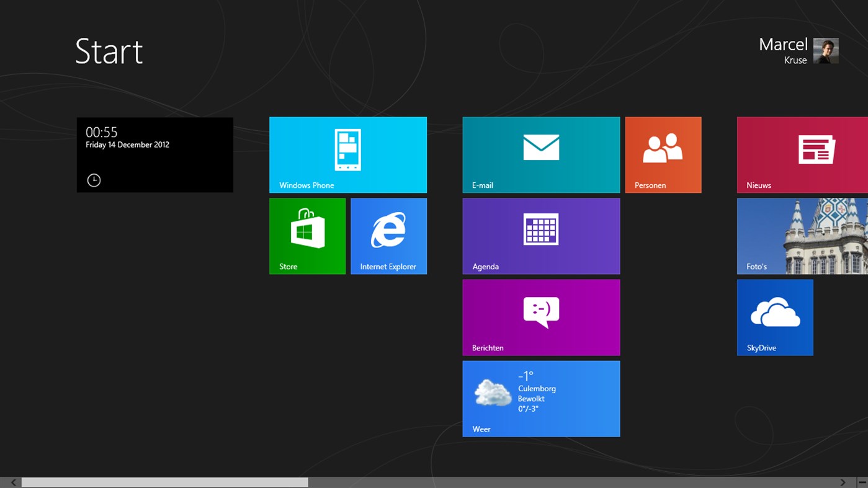Launch the Agenda app
Screen dimensions: 868x488
click(540, 236)
